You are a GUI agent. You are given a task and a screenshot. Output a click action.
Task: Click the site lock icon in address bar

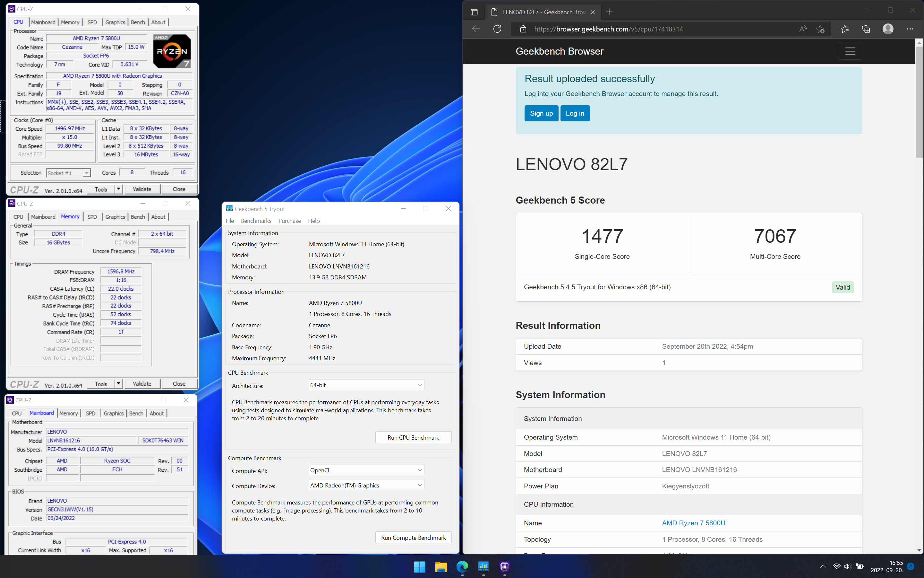(x=524, y=29)
